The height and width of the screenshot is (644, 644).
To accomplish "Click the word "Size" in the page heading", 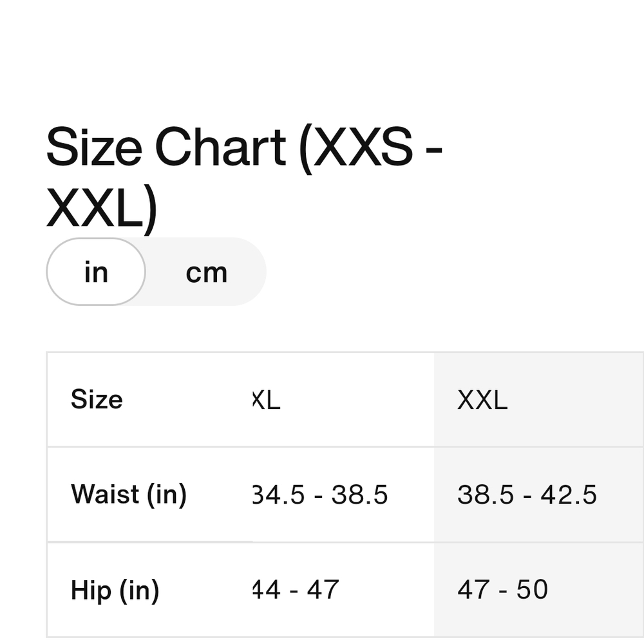I will pos(95,147).
